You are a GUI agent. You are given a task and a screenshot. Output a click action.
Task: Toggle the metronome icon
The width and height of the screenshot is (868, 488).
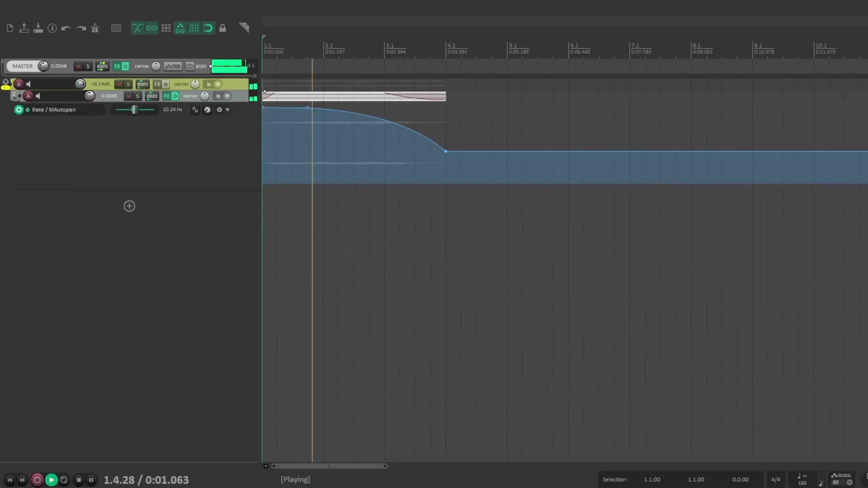pos(95,28)
